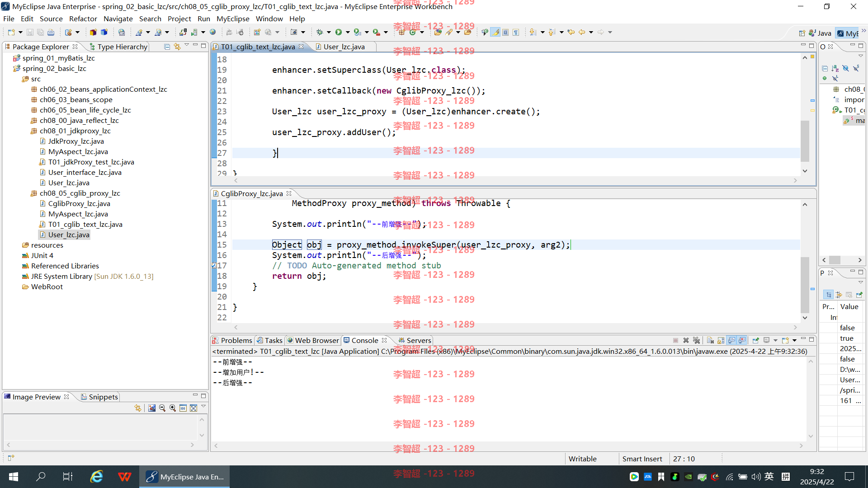
Task: Click the New Java Package icon
Action: [401, 32]
